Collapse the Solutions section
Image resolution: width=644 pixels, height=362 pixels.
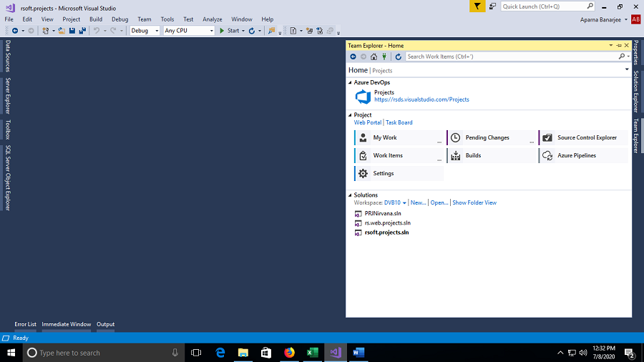(351, 195)
